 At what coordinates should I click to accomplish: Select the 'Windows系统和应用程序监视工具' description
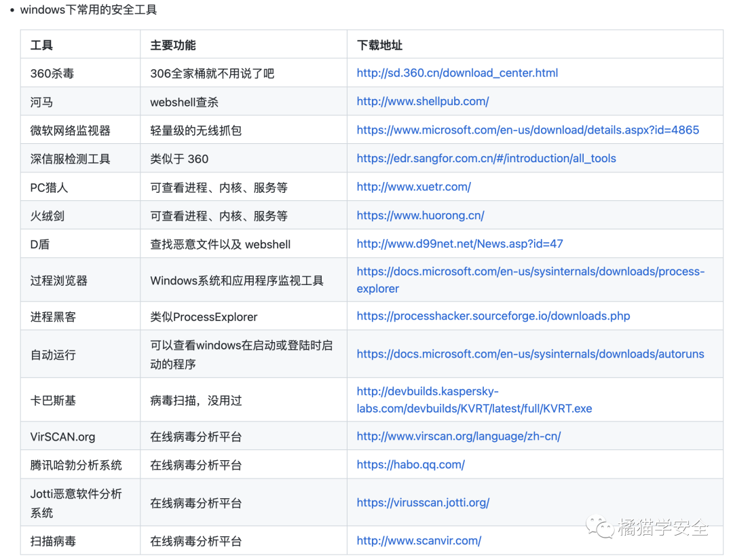[237, 280]
